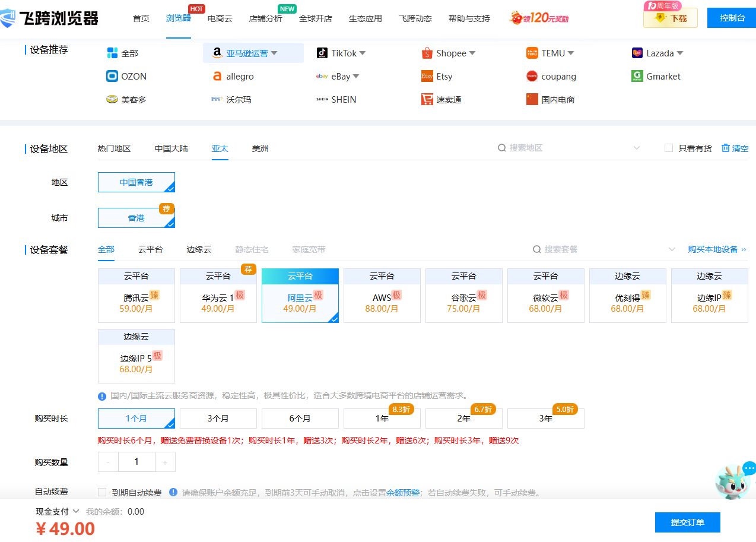Click the trash icon to clear filters

pyautogui.click(x=725, y=148)
